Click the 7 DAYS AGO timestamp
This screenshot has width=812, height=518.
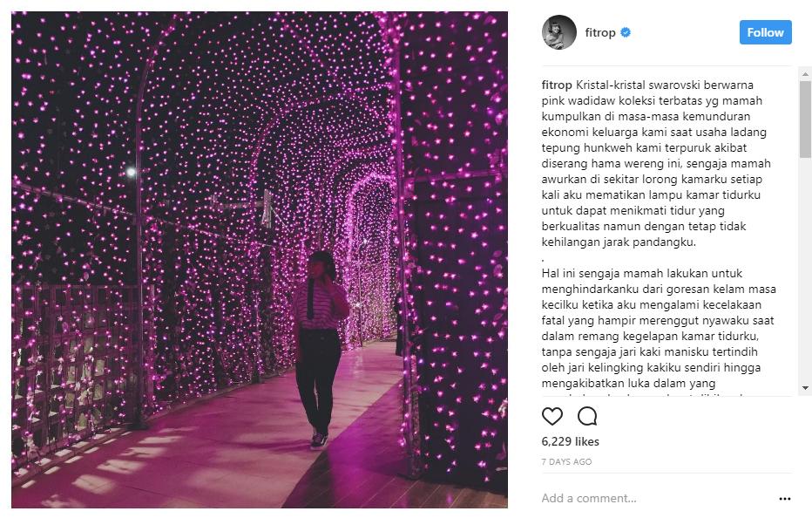point(566,461)
